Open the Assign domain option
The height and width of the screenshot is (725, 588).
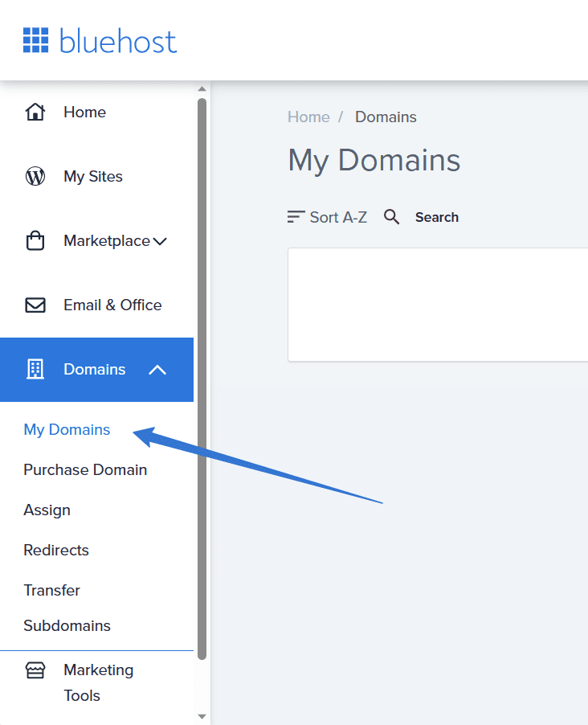[x=47, y=510]
